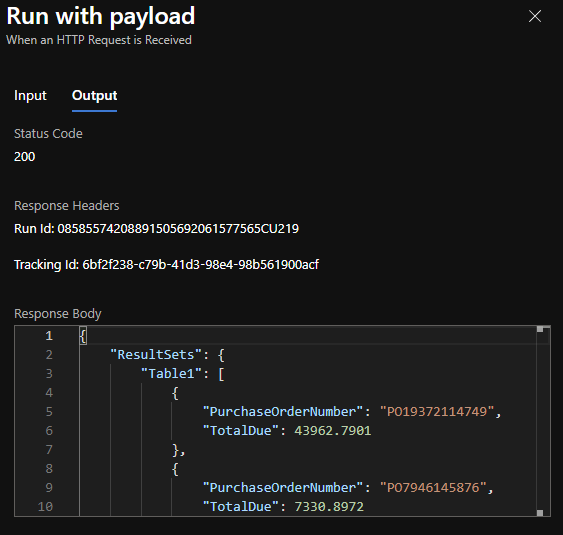
Task: Click the Response Headers label
Action: tap(66, 206)
